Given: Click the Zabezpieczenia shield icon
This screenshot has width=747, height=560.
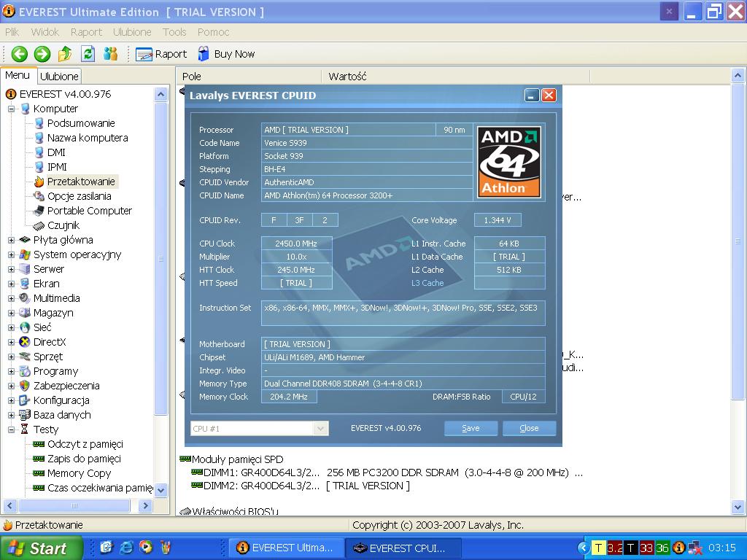Looking at the screenshot, I should click(24, 386).
